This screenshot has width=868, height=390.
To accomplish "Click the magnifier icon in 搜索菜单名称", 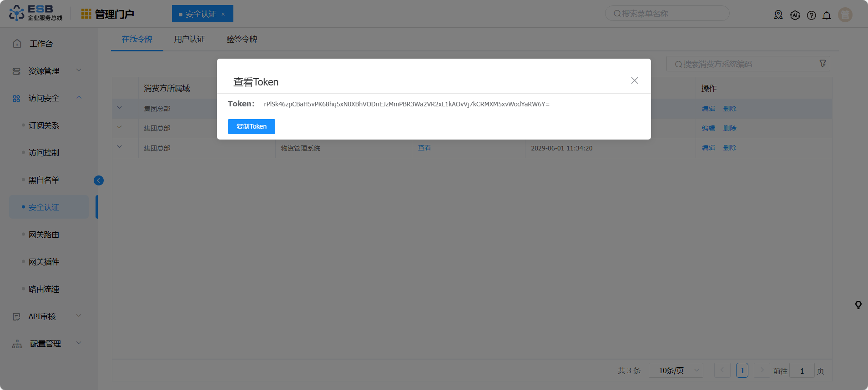I will pyautogui.click(x=617, y=14).
